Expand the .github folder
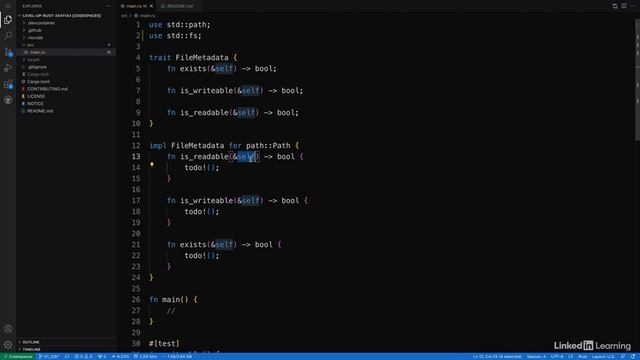Screen dimensions: 640x360 click(35, 30)
